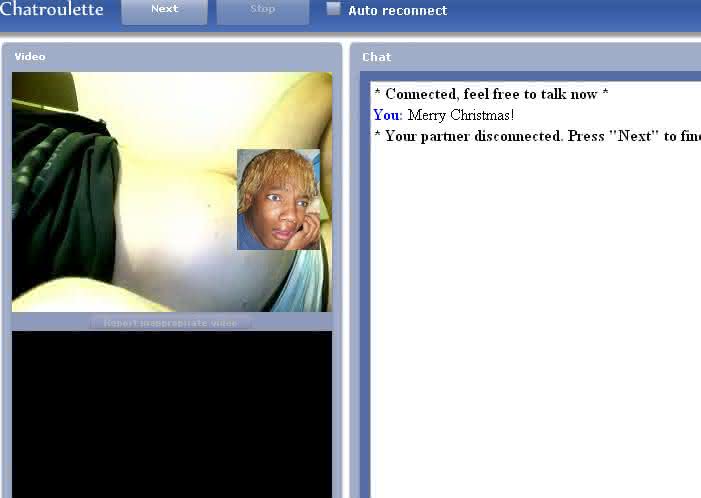Click the 'Merry Christmas!' chat message

(x=461, y=115)
